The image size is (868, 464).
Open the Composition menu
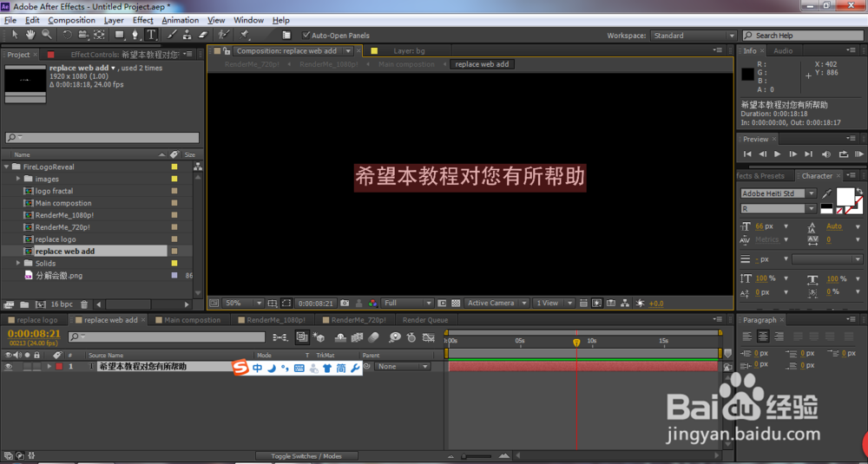click(71, 20)
